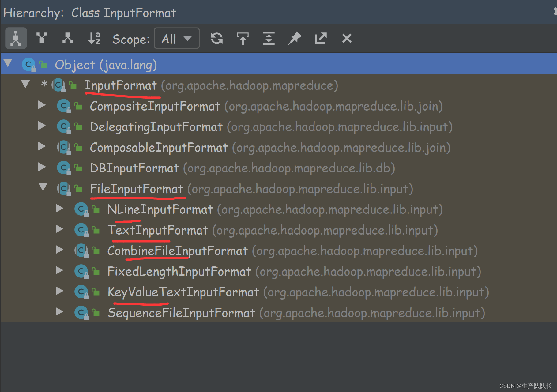557x392 pixels.
Task: Select CombineFileInputFormat class row
Action: tap(279, 251)
